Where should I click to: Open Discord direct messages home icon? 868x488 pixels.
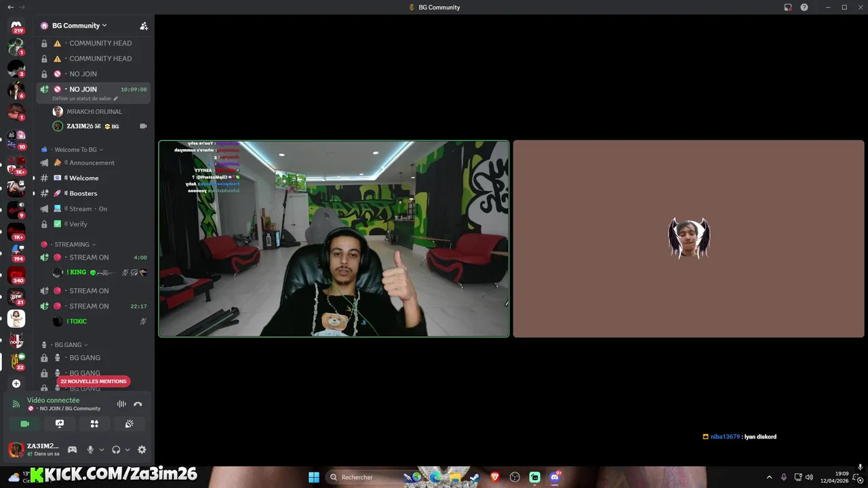[16, 26]
